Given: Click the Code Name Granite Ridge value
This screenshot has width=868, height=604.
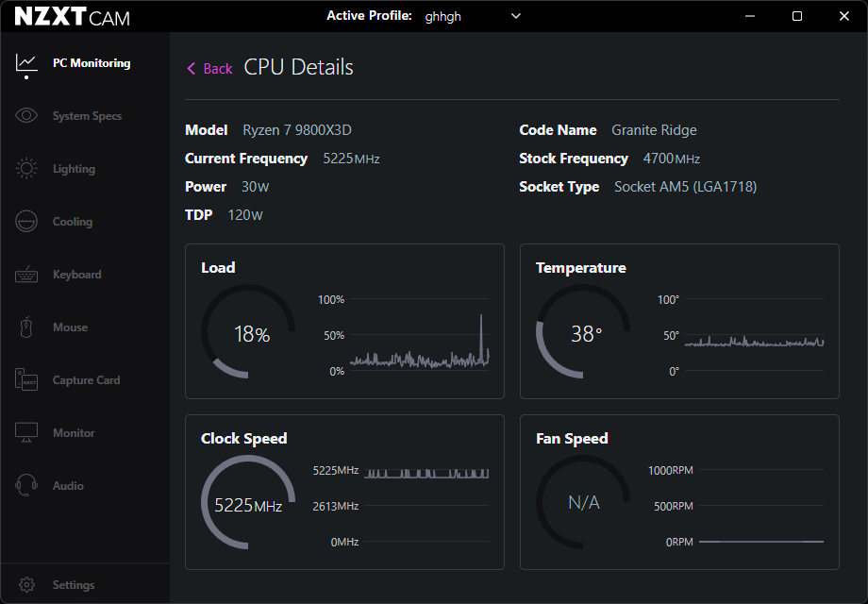Looking at the screenshot, I should pos(654,130).
